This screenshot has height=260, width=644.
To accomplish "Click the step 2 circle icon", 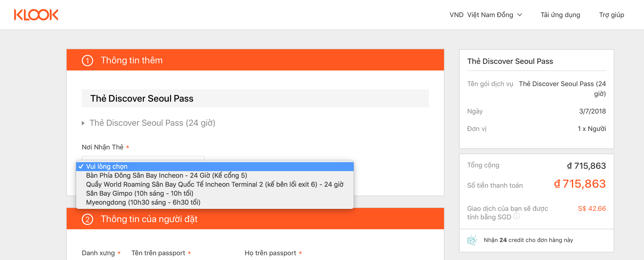I will tap(87, 219).
